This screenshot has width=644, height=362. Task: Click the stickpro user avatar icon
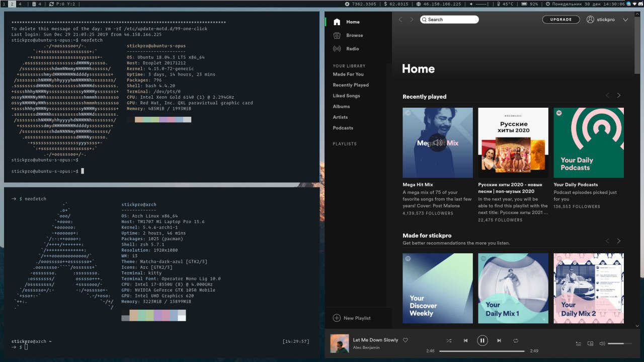(590, 20)
